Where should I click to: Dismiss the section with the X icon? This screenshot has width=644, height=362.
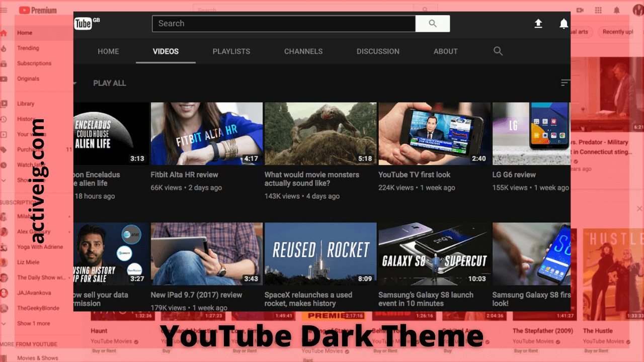click(639, 208)
